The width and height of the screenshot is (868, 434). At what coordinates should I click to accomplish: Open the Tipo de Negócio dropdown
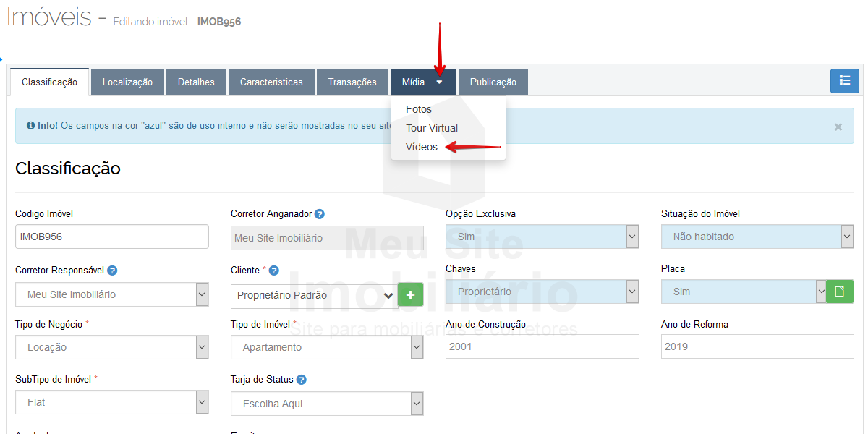112,347
